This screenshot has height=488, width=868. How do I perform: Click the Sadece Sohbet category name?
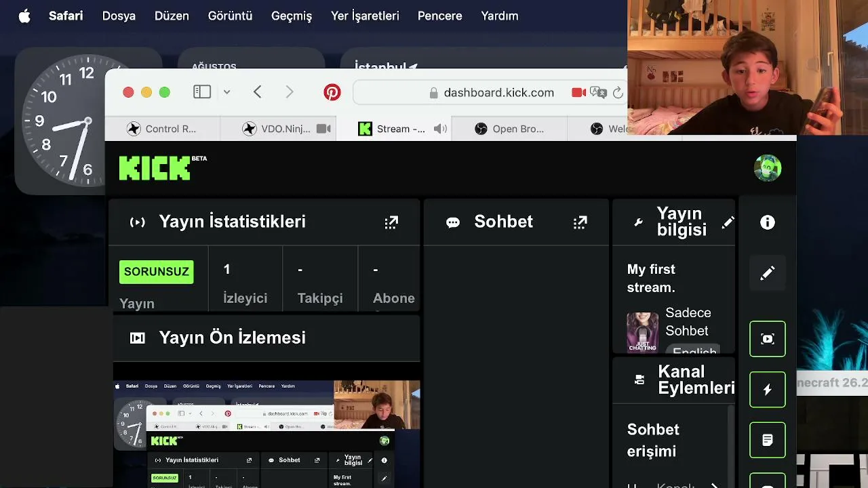coord(688,322)
